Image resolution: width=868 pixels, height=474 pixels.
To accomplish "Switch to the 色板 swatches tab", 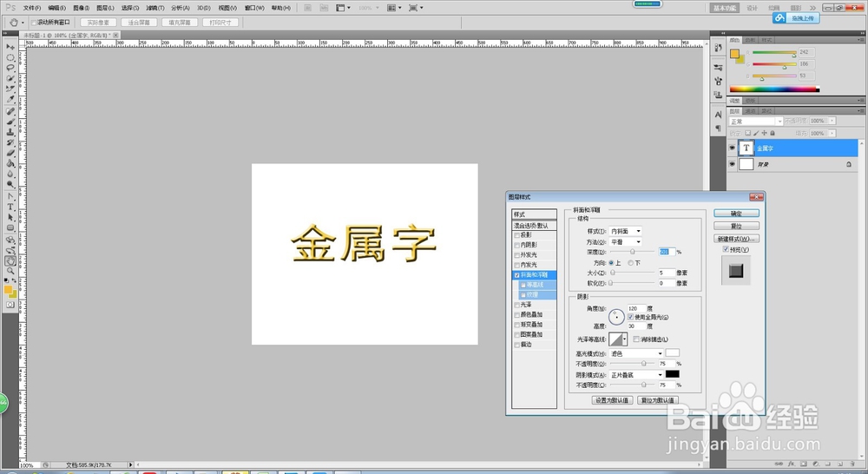I will point(751,40).
